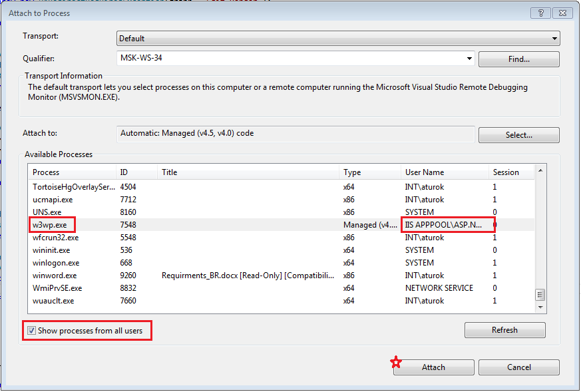
Task: Select the TortoiseHgOverlaySer... process entry
Action: 72,186
